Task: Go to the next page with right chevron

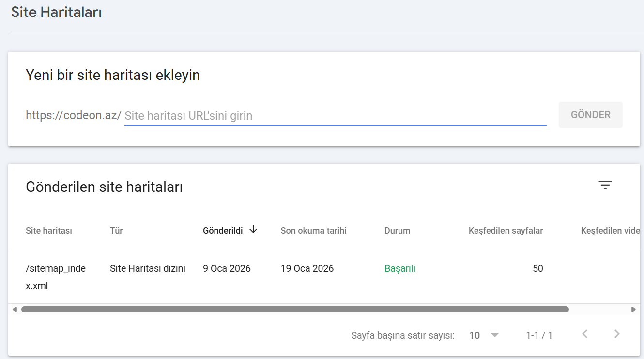Action: [x=616, y=334]
